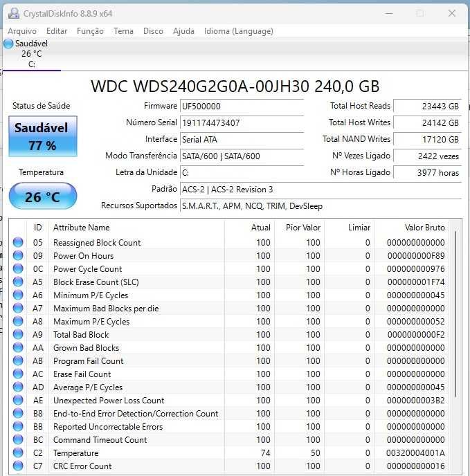The height and width of the screenshot is (476, 470).
Task: Click status orb for Reassigned Block Count
Action: click(18, 242)
